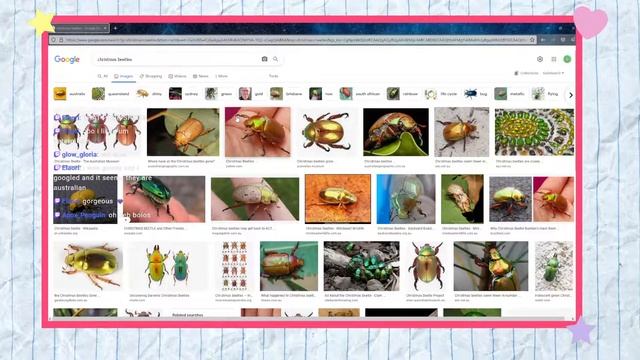
Task: Switch to the Videos tab
Action: (x=178, y=76)
